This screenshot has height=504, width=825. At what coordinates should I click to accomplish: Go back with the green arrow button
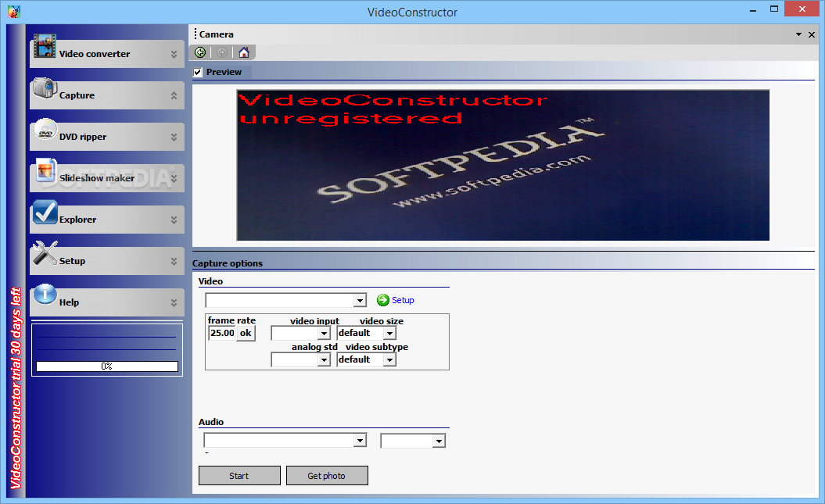200,52
